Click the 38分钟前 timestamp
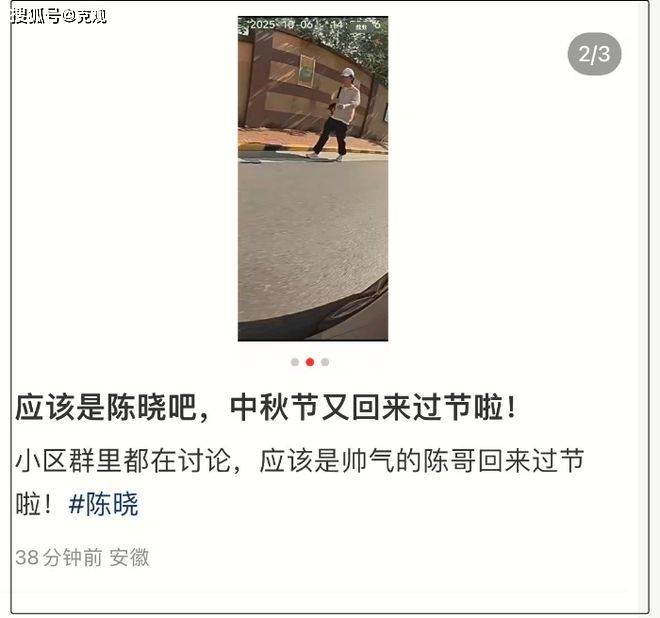 click(59, 557)
